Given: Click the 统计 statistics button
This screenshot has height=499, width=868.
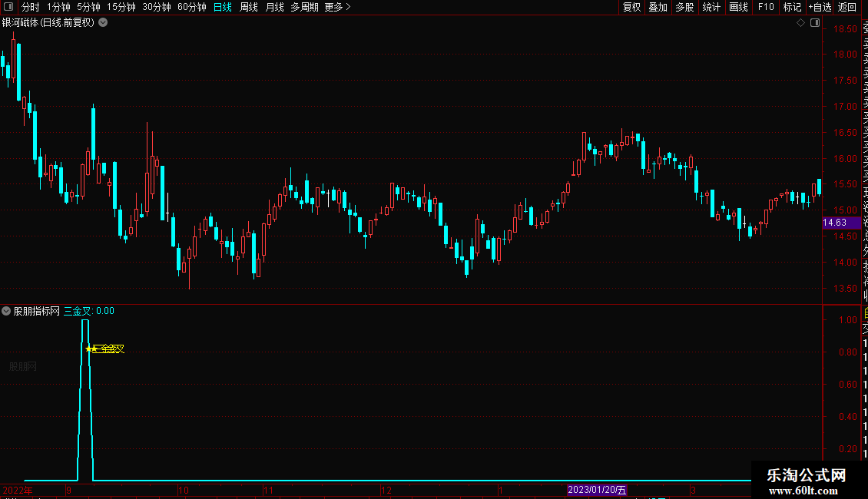Looking at the screenshot, I should (711, 7).
